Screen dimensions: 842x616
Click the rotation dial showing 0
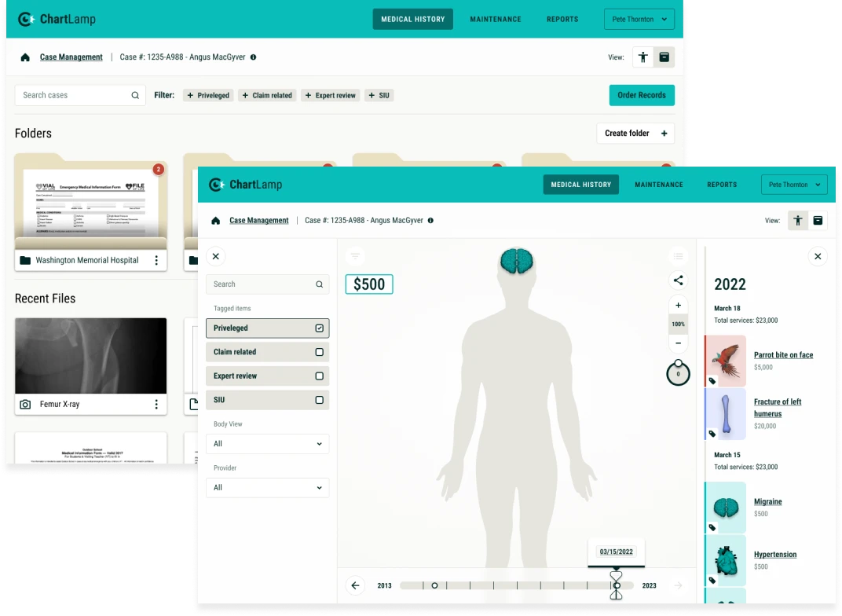[x=678, y=372]
